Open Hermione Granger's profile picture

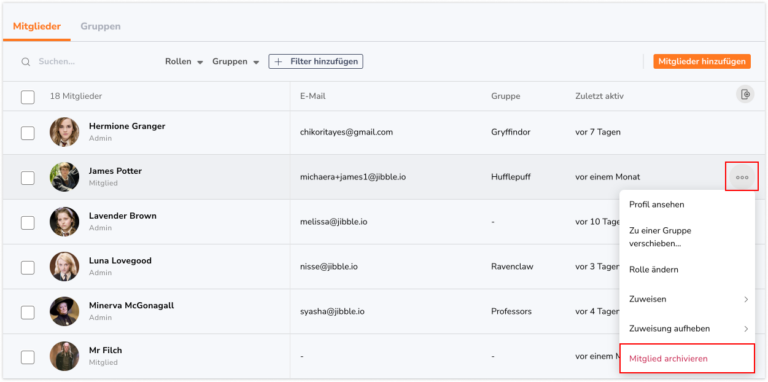point(64,132)
